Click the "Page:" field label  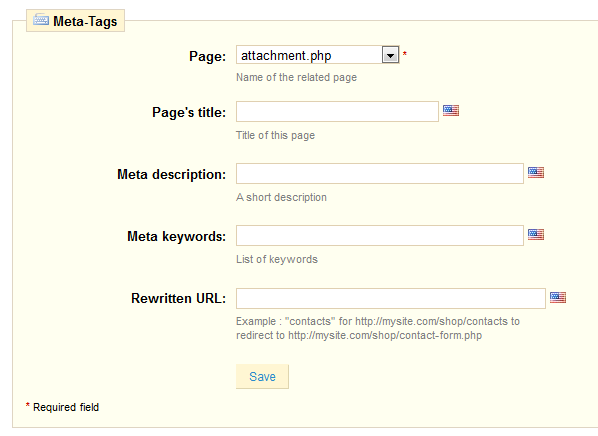click(207, 56)
